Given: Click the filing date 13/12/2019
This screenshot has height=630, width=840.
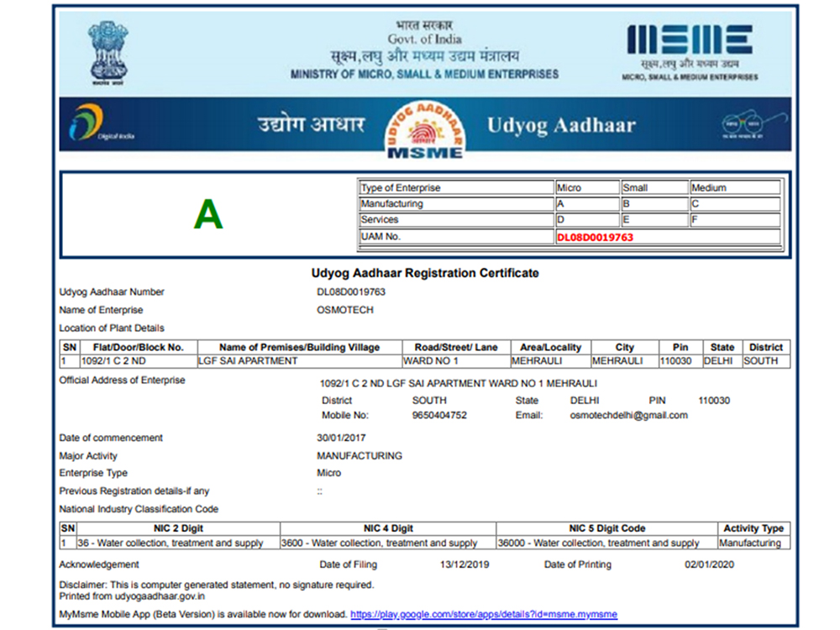Looking at the screenshot, I should pyautogui.click(x=465, y=564).
